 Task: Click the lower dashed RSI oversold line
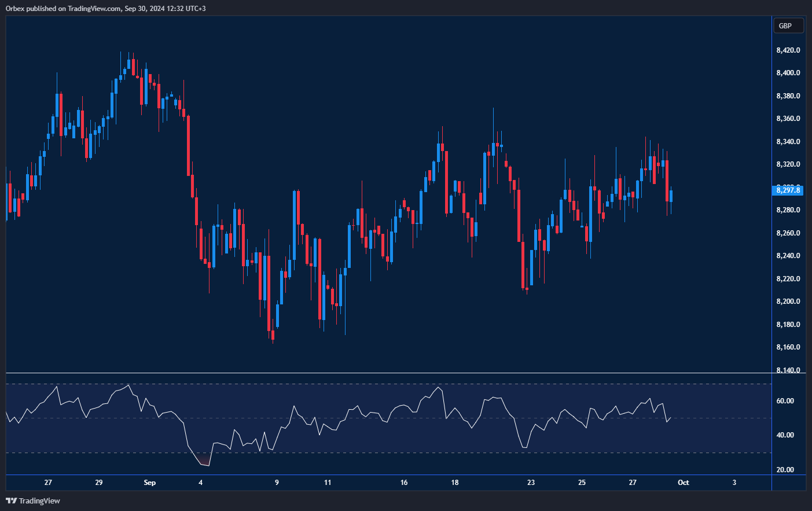click(347, 453)
